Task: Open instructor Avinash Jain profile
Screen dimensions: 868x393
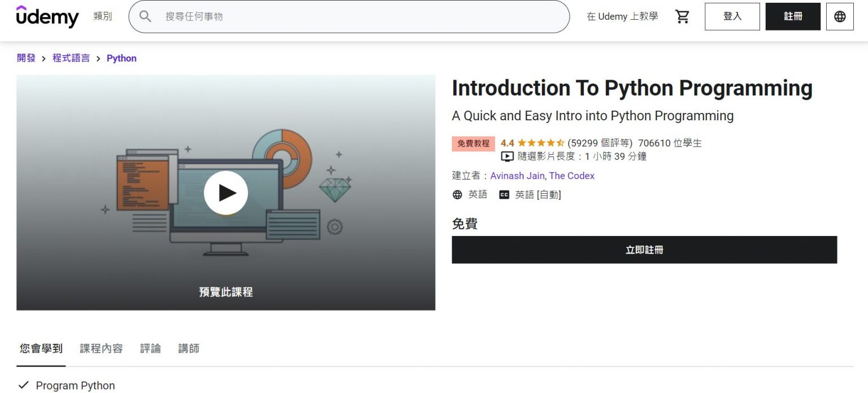Action: pos(517,176)
